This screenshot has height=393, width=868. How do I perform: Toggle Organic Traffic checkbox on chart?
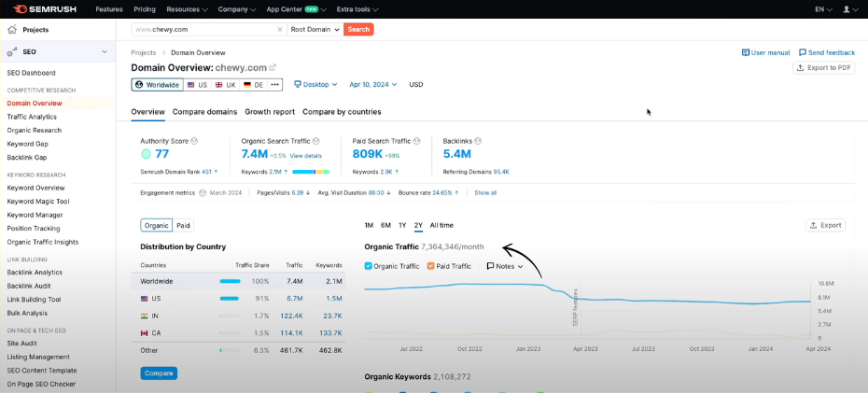368,266
